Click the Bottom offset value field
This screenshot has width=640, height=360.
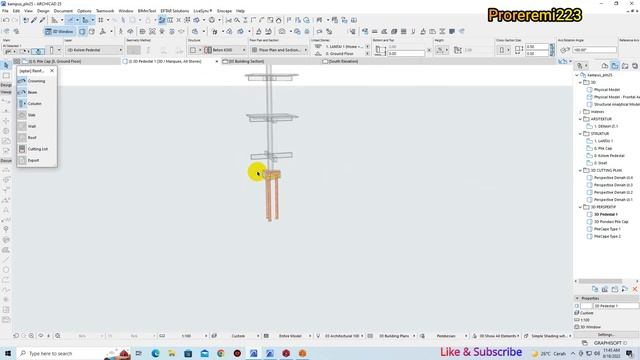click(x=406, y=53)
